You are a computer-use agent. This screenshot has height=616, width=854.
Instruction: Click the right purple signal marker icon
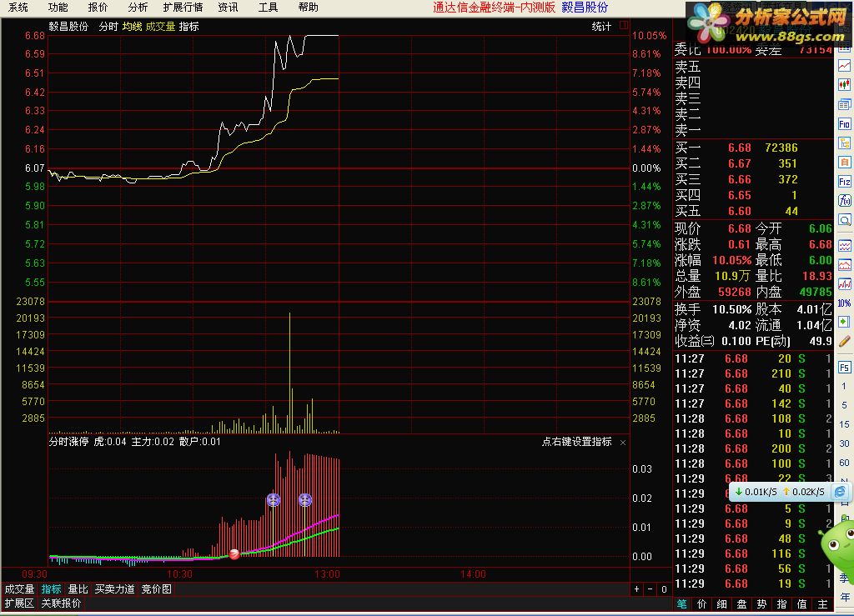(305, 500)
